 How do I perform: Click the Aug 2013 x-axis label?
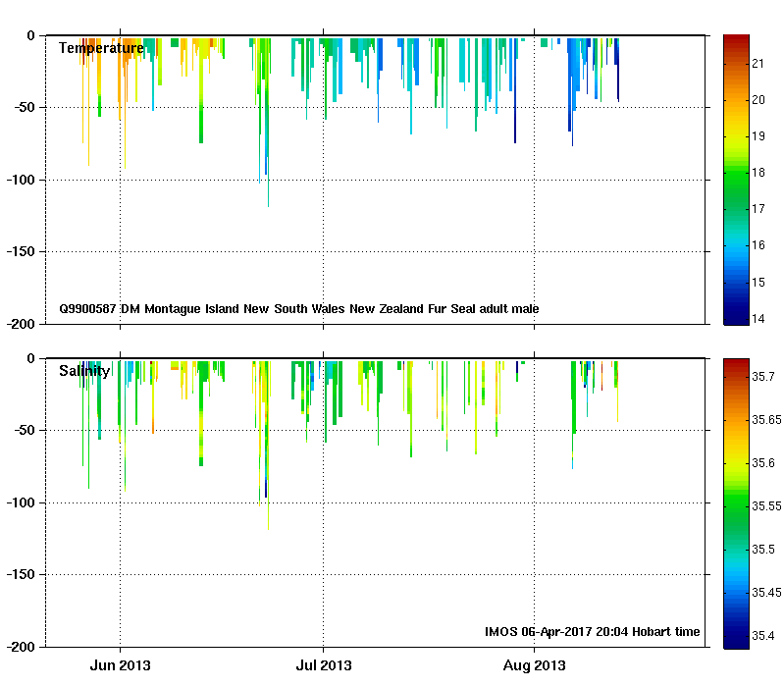pos(535,665)
